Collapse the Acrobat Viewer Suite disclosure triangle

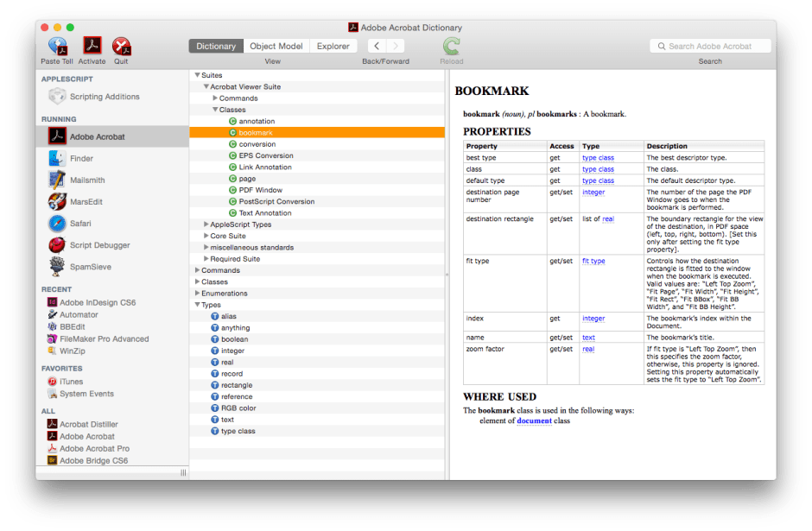pos(205,86)
